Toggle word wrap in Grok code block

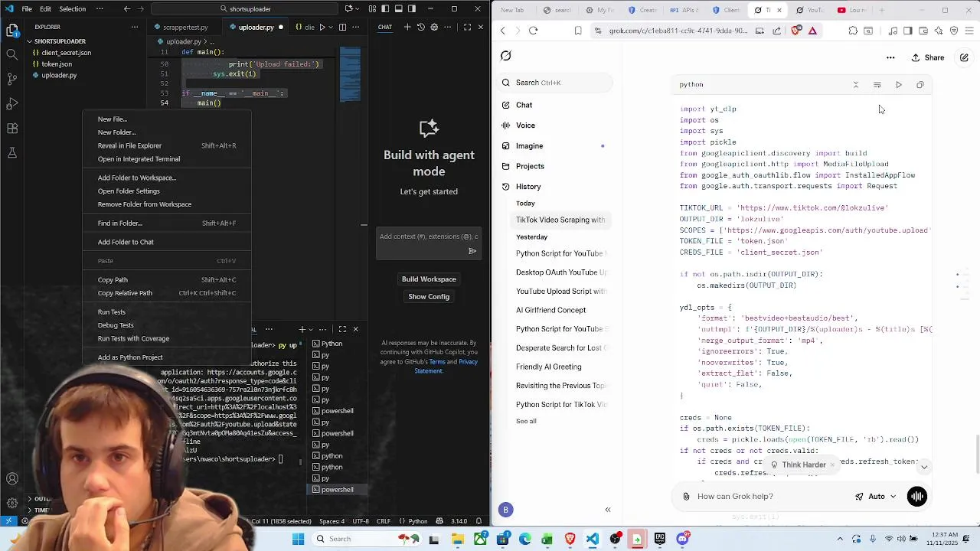tap(877, 85)
